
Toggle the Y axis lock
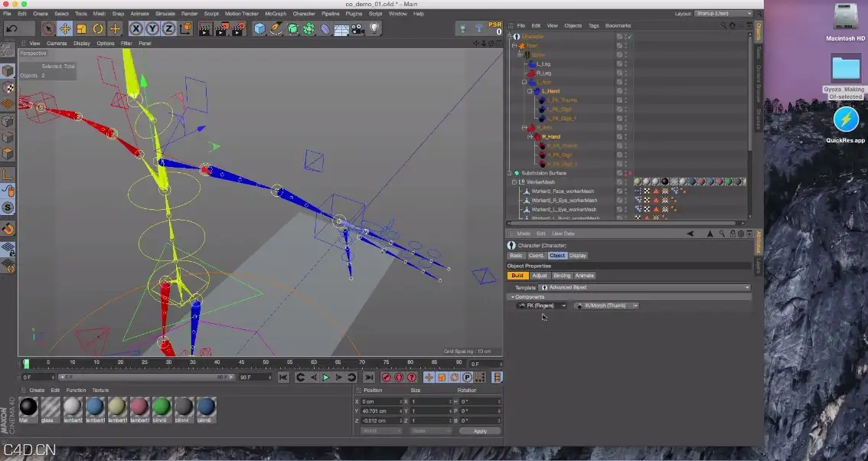click(x=152, y=28)
